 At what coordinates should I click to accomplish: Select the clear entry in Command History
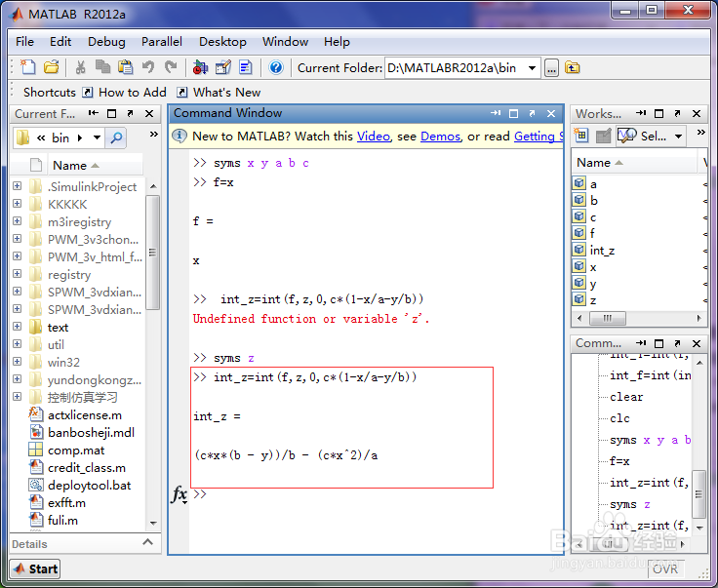[x=626, y=397]
